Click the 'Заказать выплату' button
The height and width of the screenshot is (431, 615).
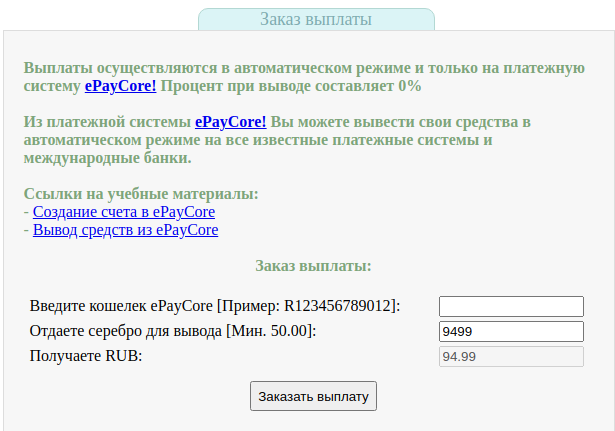[313, 396]
